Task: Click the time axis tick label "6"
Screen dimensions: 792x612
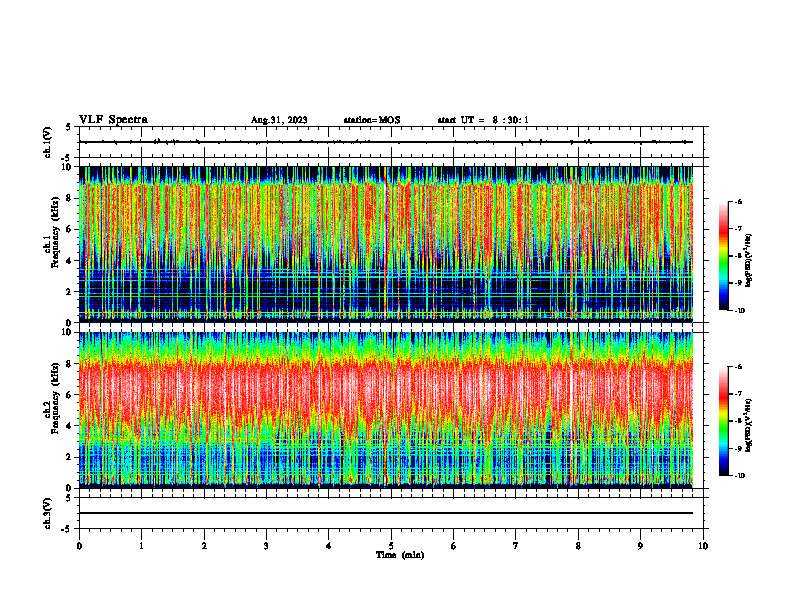Action: click(454, 546)
